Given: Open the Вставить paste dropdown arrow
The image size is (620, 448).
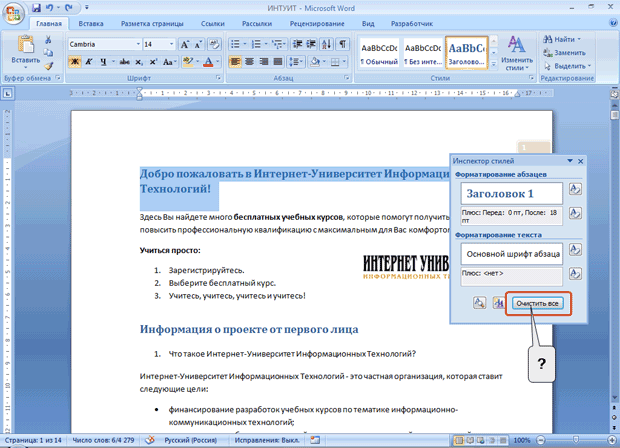Looking at the screenshot, I should click(26, 68).
